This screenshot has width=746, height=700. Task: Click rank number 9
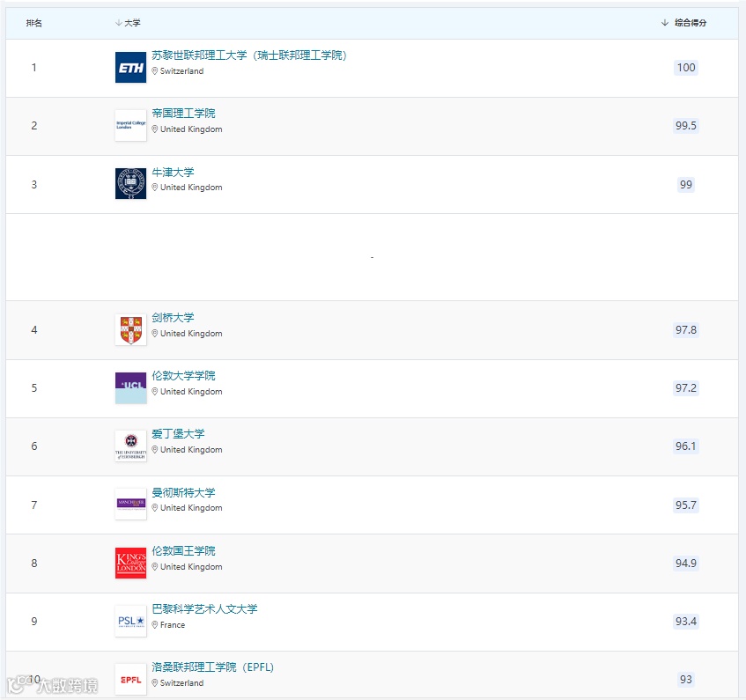(x=33, y=621)
